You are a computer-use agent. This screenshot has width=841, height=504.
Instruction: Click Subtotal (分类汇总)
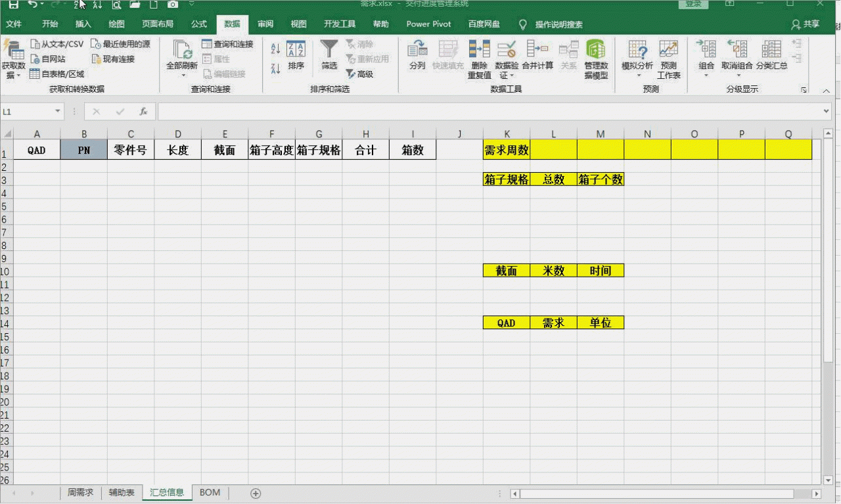pyautogui.click(x=771, y=56)
